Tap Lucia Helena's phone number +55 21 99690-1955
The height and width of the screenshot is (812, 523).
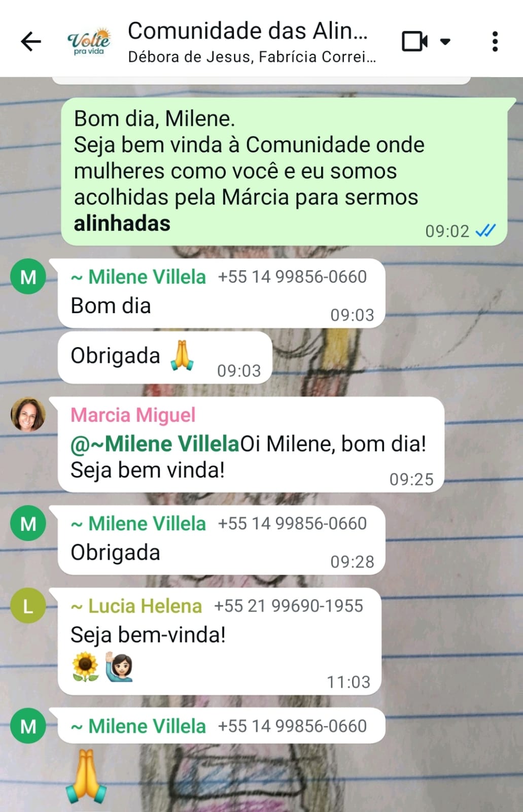(289, 605)
